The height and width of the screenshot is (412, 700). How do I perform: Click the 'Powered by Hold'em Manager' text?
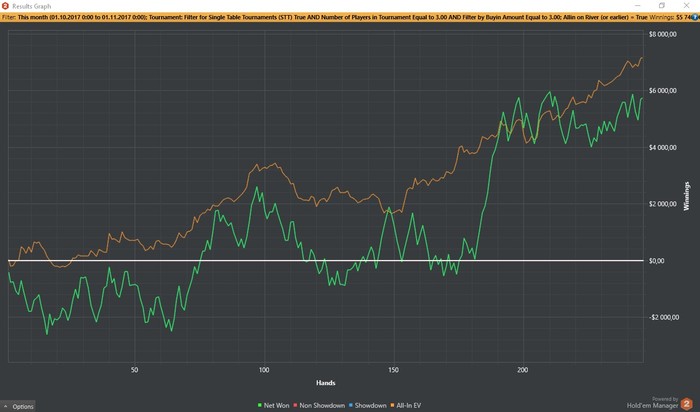pyautogui.click(x=652, y=403)
